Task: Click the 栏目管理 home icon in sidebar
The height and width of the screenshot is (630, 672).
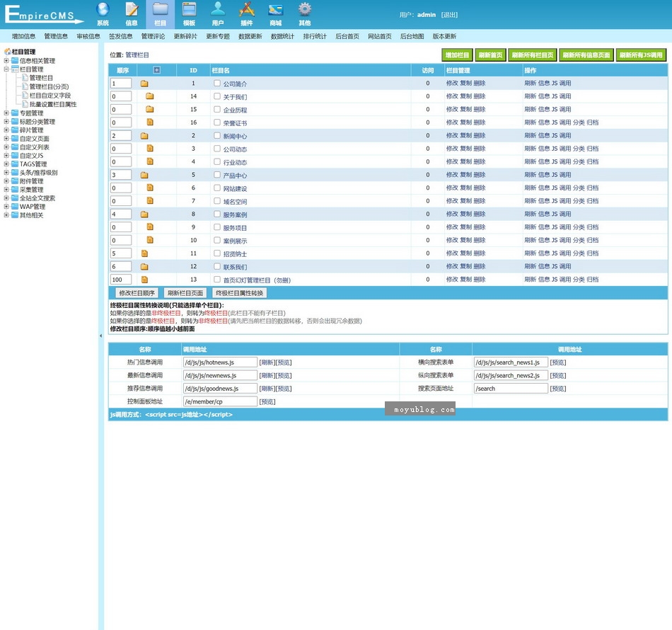Action: 7,52
